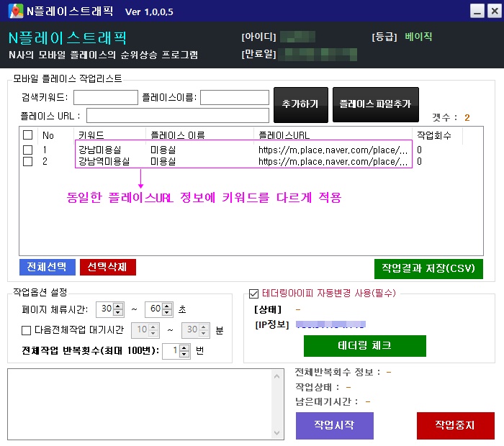Viewport: 504px width, 446px height.
Task: Click the 갯수 count value 2
Action: (x=467, y=117)
